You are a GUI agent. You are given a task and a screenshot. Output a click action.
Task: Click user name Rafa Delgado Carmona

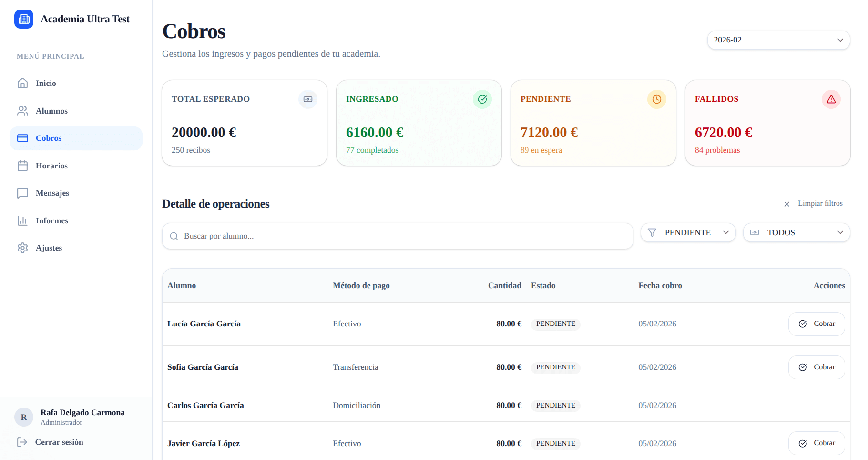82,412
